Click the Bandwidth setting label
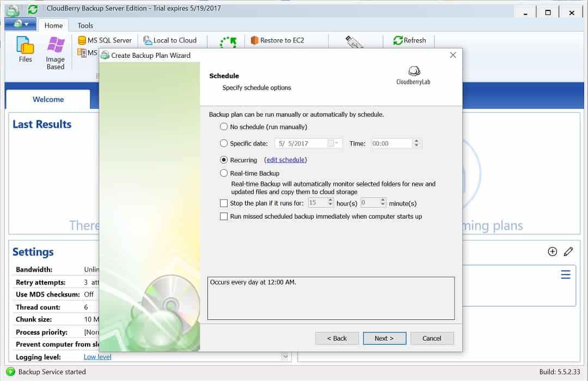The height and width of the screenshot is (381, 588). [34, 269]
